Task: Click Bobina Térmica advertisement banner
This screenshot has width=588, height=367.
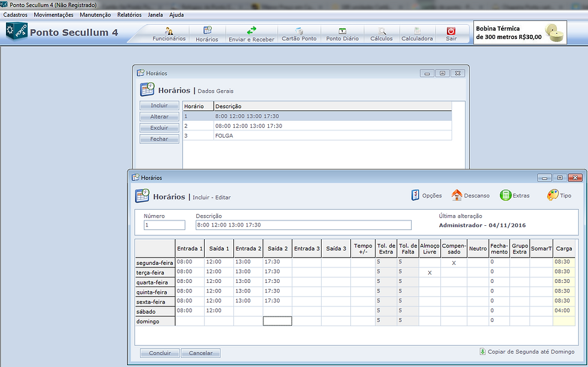Action: (520, 32)
